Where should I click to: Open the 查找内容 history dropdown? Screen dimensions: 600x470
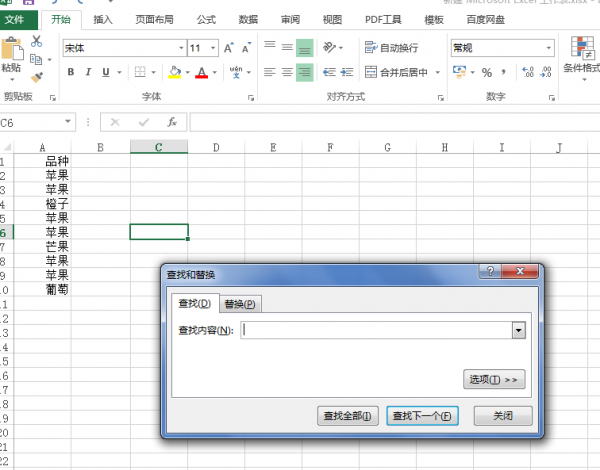518,330
